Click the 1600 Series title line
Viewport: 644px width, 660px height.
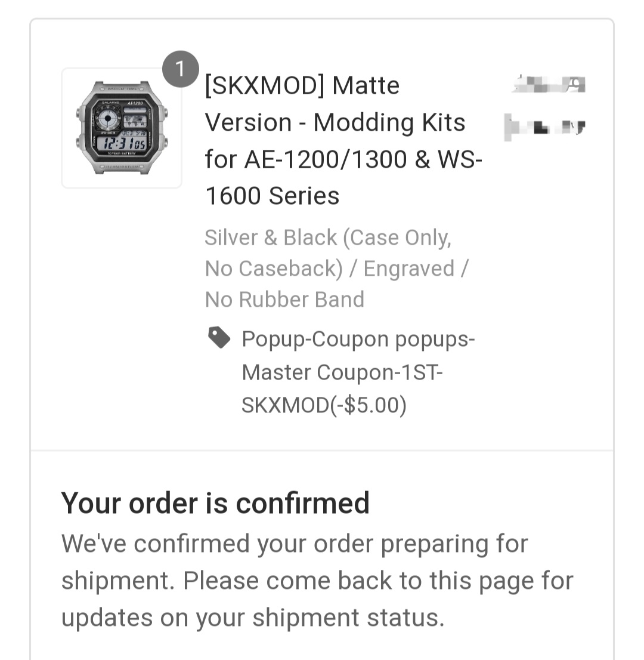[272, 196]
